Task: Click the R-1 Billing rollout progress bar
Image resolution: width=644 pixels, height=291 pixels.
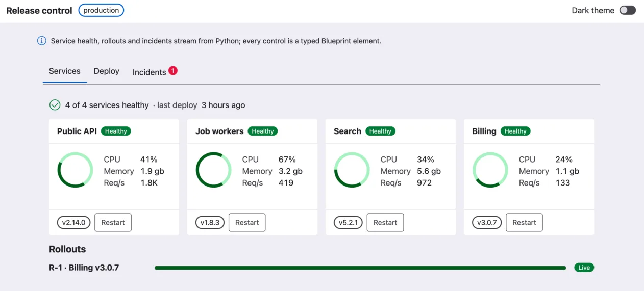Action: tap(360, 268)
